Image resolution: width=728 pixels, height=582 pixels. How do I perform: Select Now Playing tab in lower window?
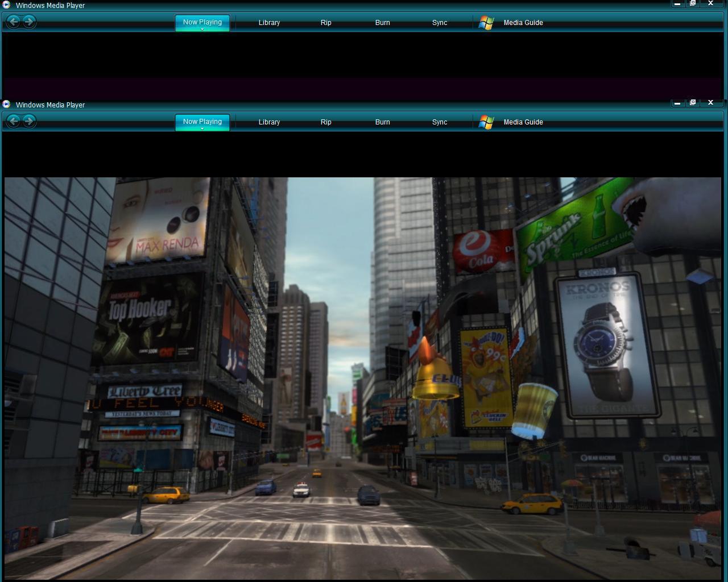[x=202, y=122]
